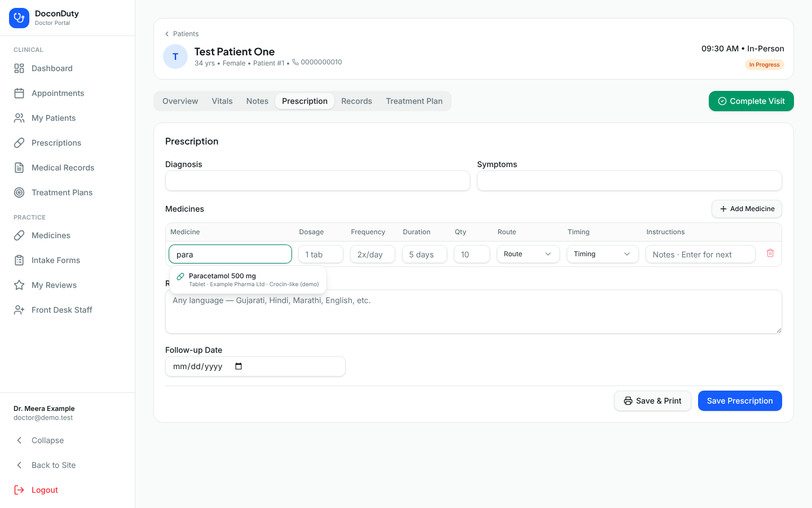Click the Instructions notes field
Image resolution: width=812 pixels, height=508 pixels.
(700, 254)
